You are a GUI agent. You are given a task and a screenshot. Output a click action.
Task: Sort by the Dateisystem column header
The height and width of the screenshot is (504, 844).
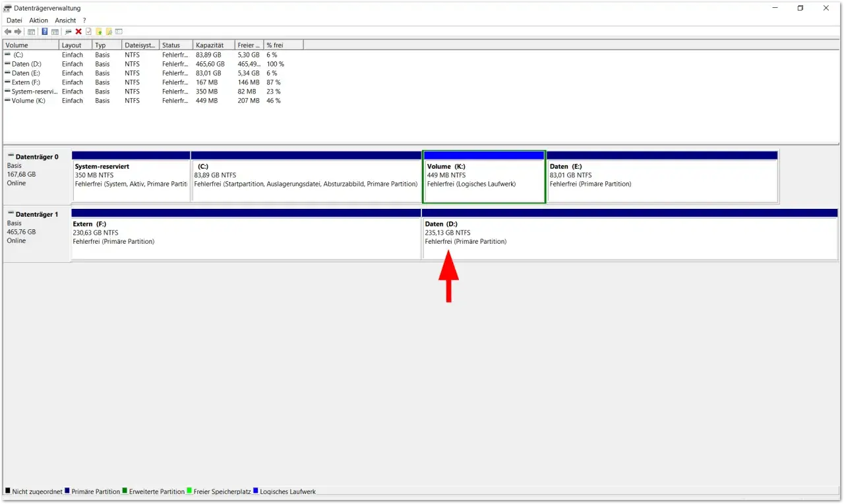coord(141,45)
